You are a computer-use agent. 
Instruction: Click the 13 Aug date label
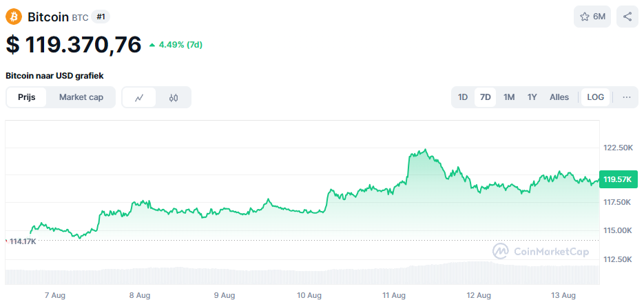coord(563,295)
